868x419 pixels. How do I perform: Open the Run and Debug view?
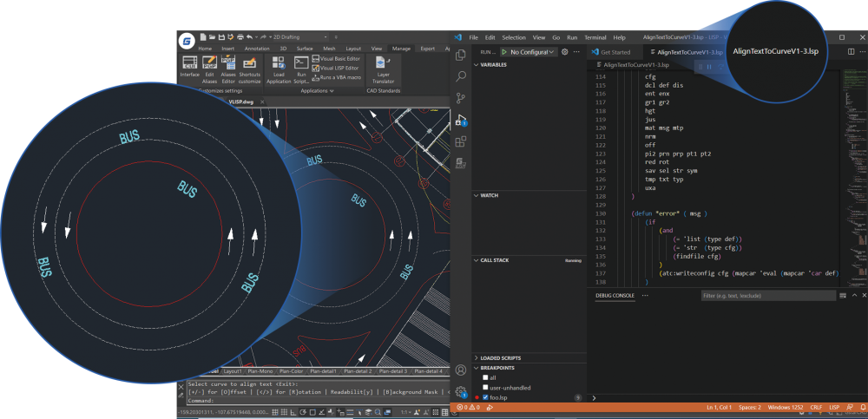(x=461, y=120)
